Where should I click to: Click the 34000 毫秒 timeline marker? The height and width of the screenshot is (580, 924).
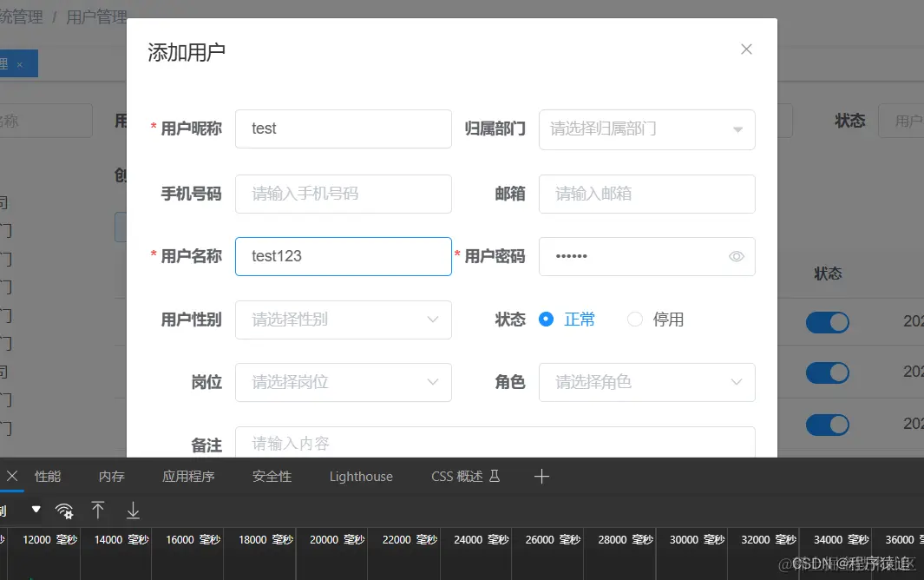tap(841, 540)
